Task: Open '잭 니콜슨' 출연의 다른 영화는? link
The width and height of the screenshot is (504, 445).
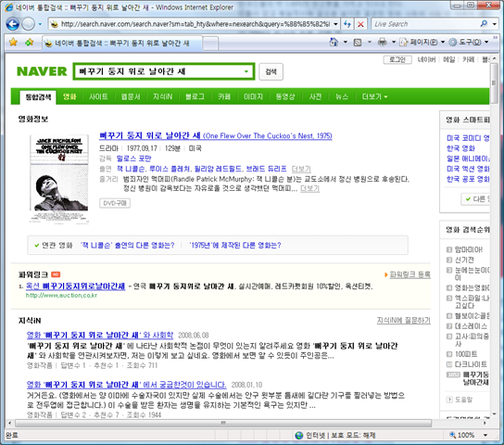Action: pyautogui.click(x=128, y=246)
